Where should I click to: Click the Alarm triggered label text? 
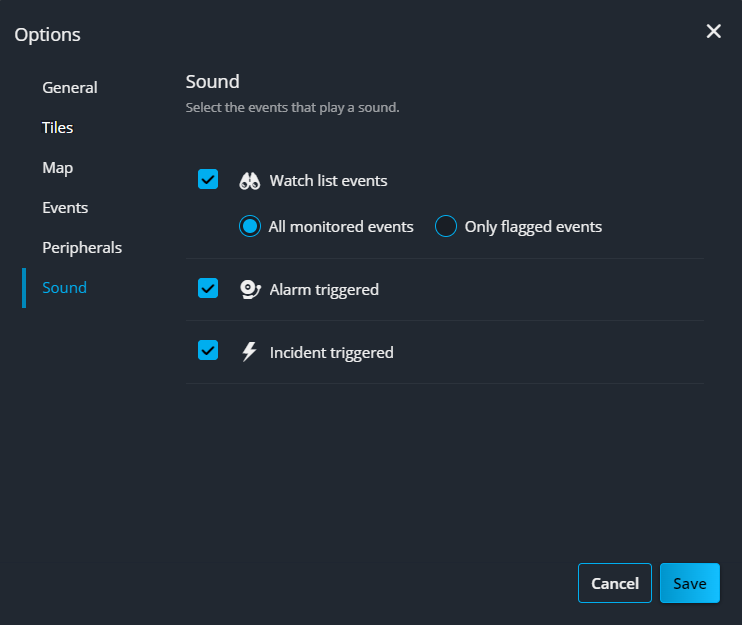click(324, 290)
